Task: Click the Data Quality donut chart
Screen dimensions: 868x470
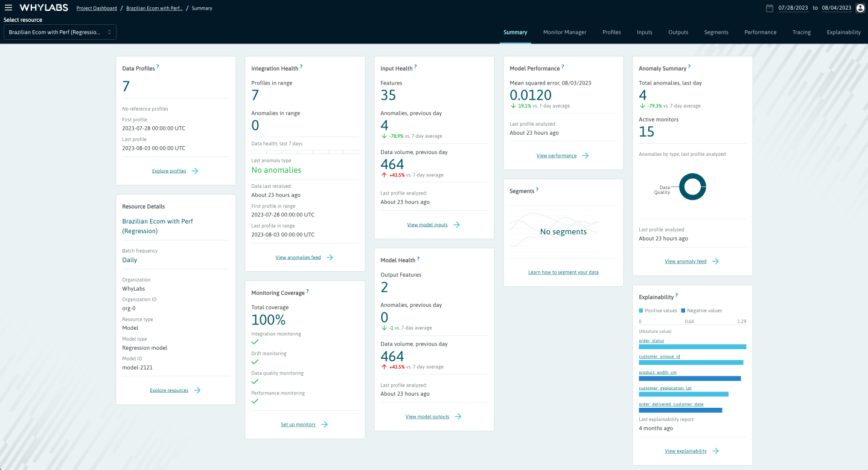Action: (692, 187)
